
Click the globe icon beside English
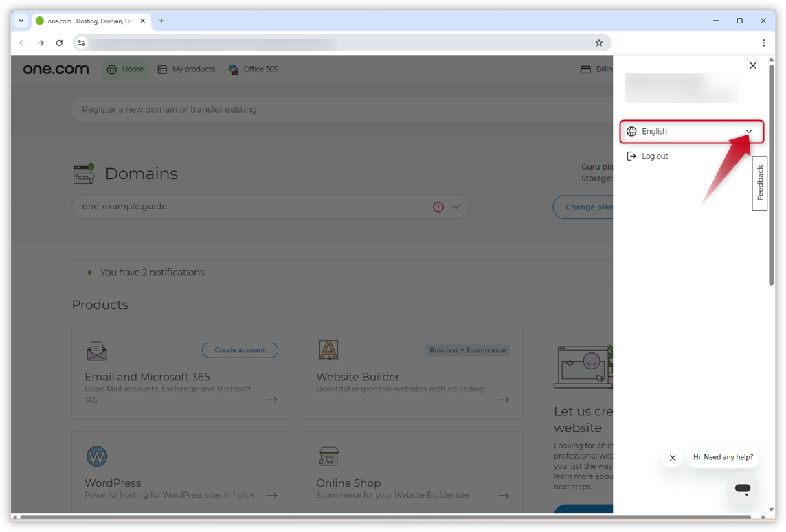click(x=631, y=131)
